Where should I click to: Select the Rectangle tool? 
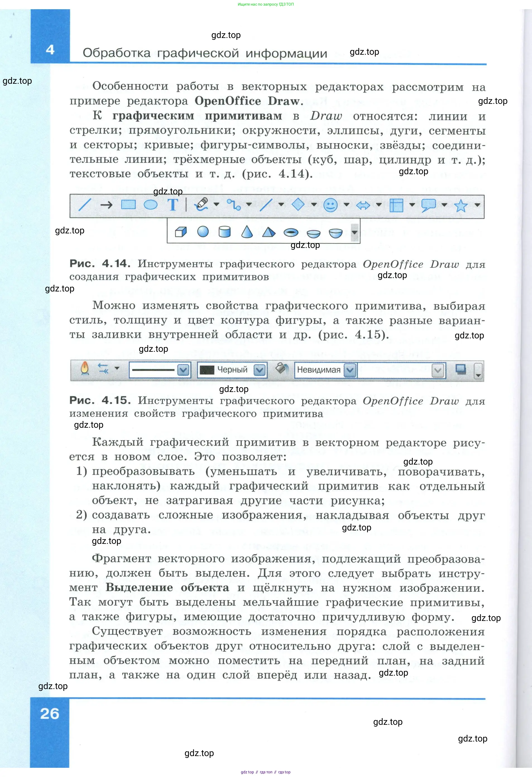tap(128, 204)
